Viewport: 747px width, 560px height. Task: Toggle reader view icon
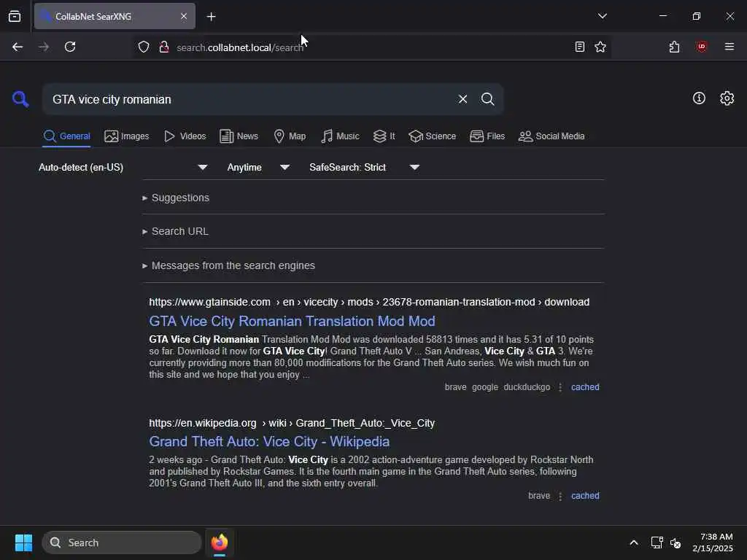coord(579,47)
